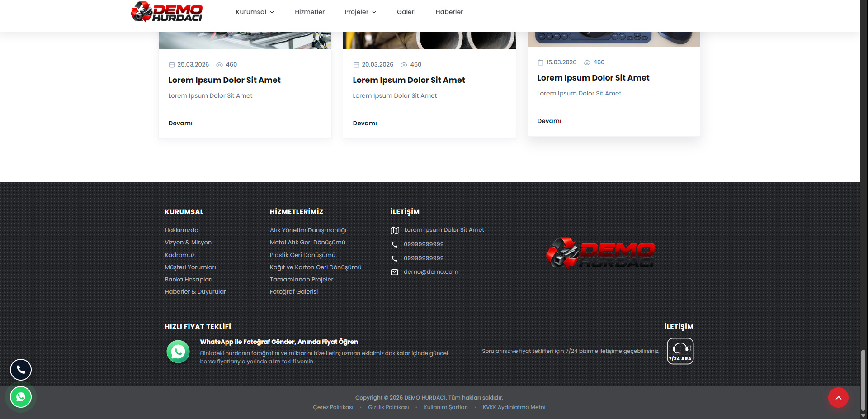Open the Vizyon & Misyon footer link
The height and width of the screenshot is (419, 868).
point(188,242)
